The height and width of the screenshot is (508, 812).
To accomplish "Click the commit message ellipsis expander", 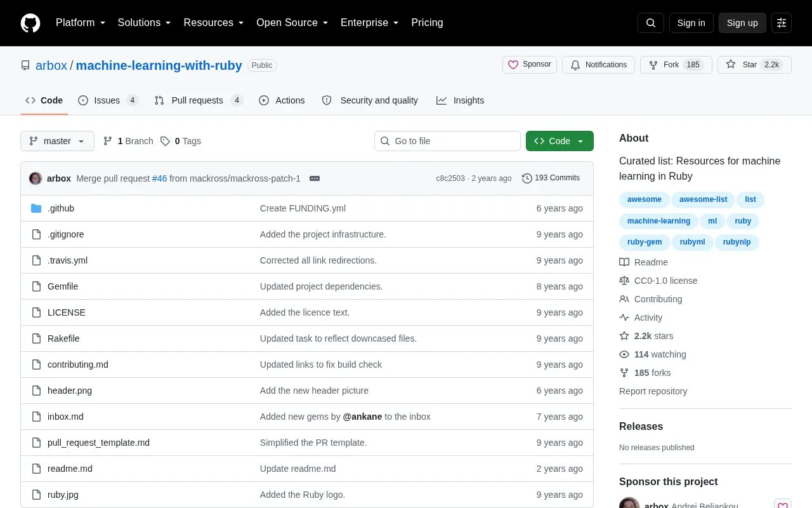I will point(315,178).
